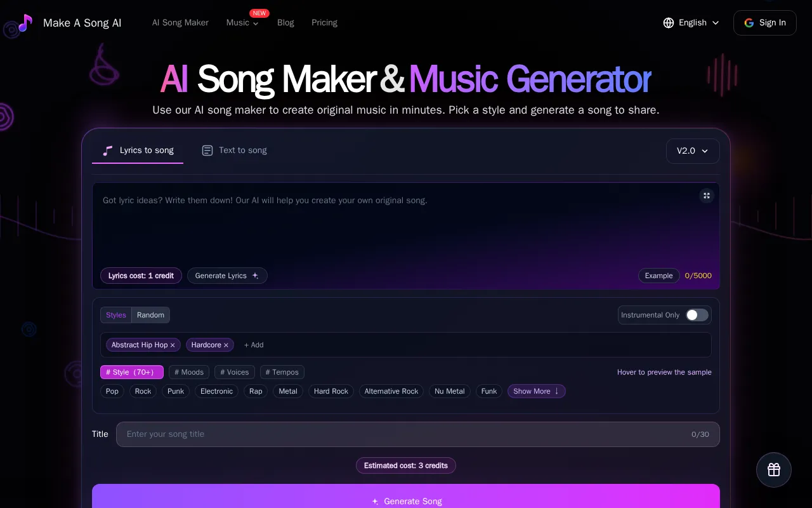Open the AI Song Maker nav link
This screenshot has height=508, width=812.
[x=180, y=23]
